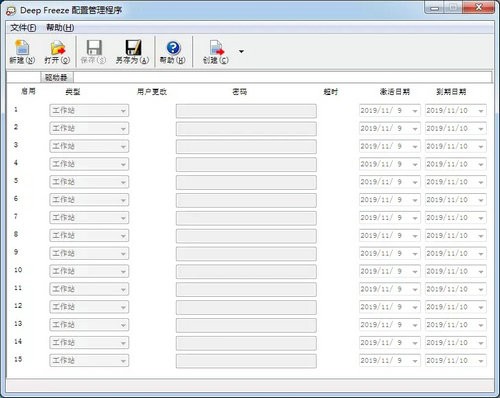This screenshot has height=398, width=500.
Task: Click the 类型 column header
Action: 73,92
